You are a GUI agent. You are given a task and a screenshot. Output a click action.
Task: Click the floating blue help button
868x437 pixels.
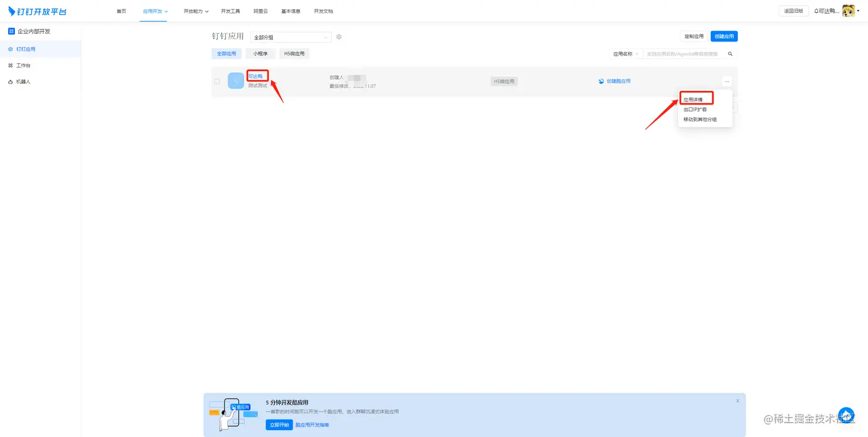(846, 416)
